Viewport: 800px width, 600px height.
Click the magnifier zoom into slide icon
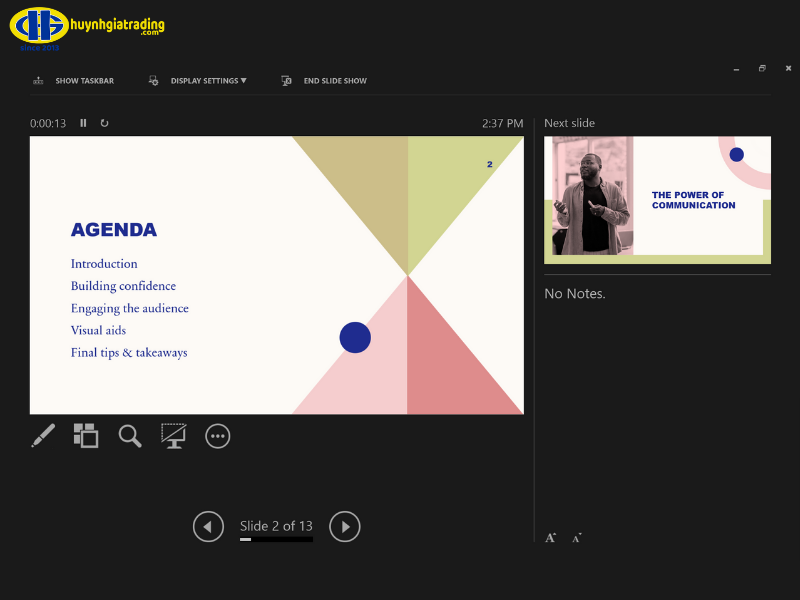(x=130, y=436)
